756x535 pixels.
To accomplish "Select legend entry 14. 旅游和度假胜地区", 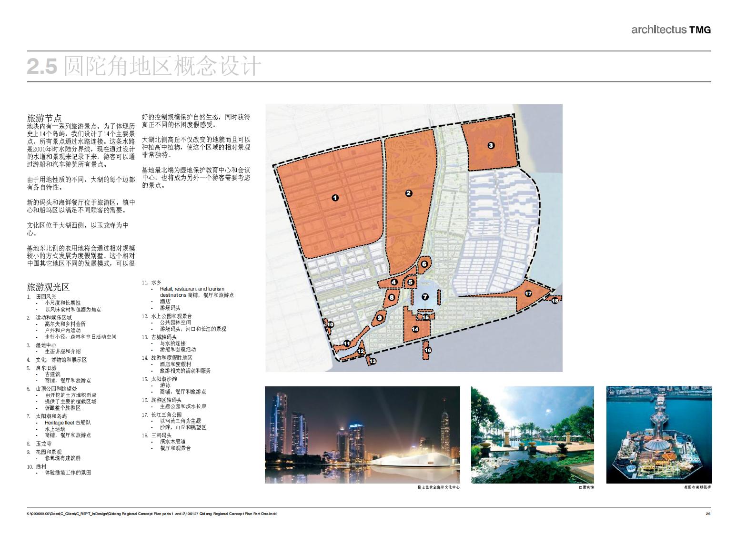I will (167, 357).
